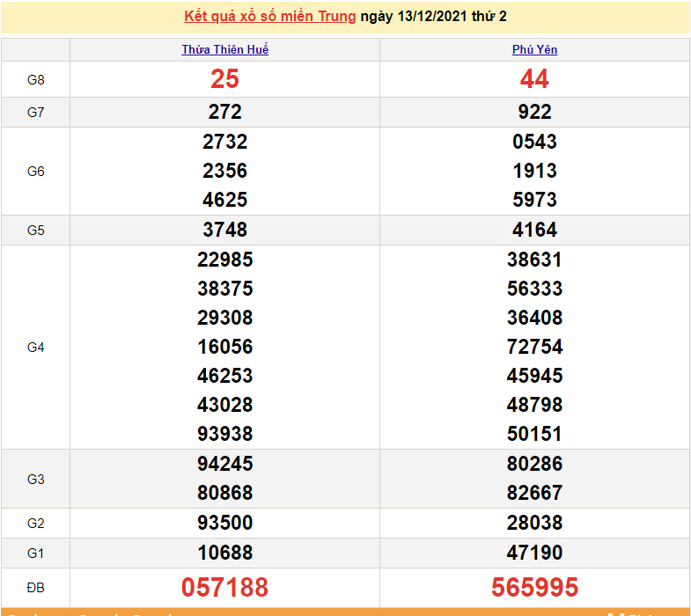Click the date text ngày 13/12/2021
Viewport: 691px width, 616px height.
tap(416, 17)
